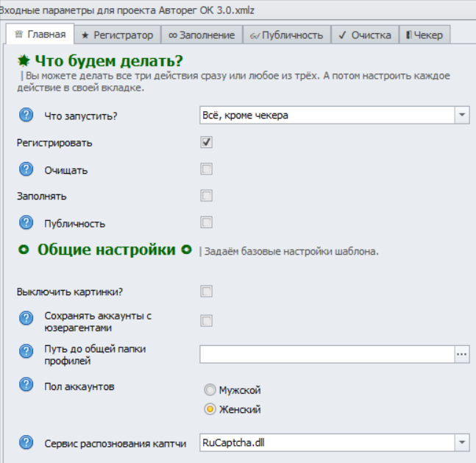Open the "Заполнение" tab

click(x=201, y=35)
